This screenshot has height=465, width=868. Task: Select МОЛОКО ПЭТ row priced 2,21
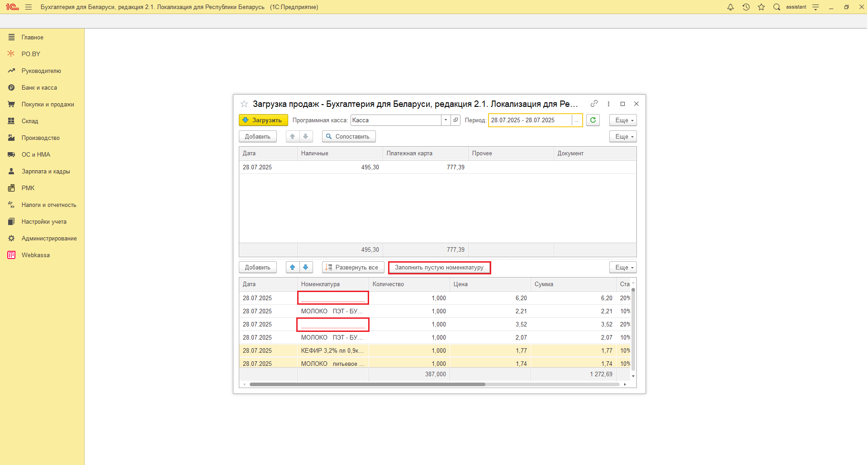(x=435, y=311)
